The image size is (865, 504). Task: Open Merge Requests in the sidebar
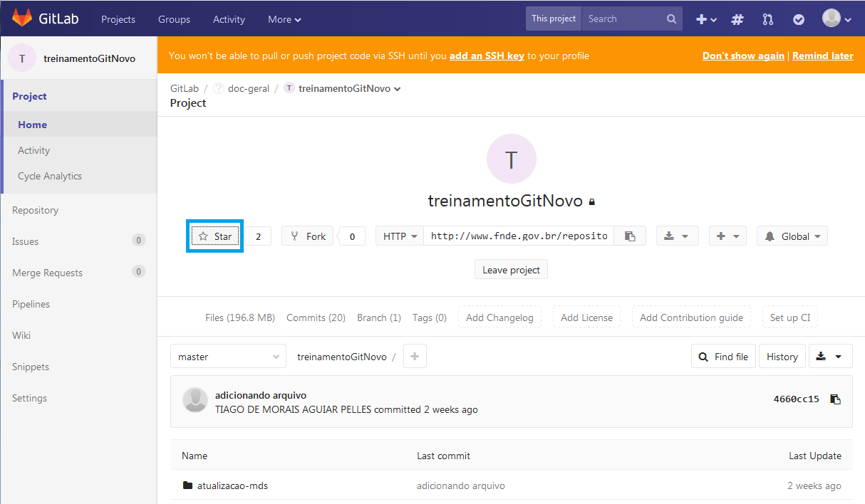47,273
